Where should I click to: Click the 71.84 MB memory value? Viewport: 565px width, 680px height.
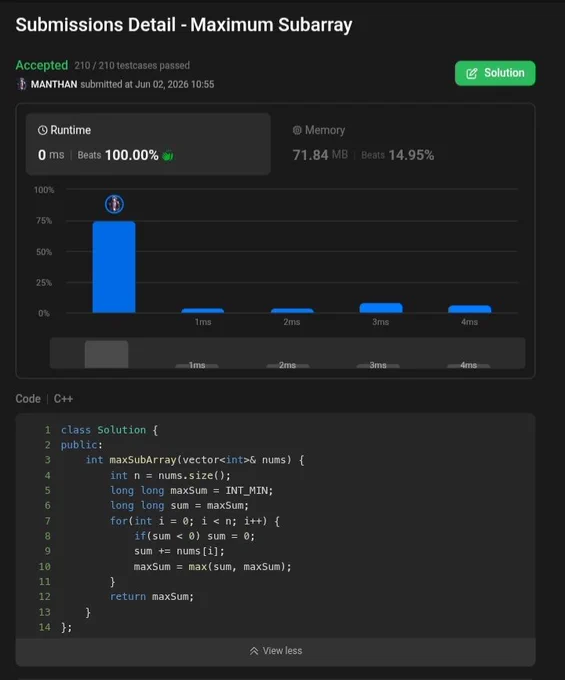[x=320, y=155]
